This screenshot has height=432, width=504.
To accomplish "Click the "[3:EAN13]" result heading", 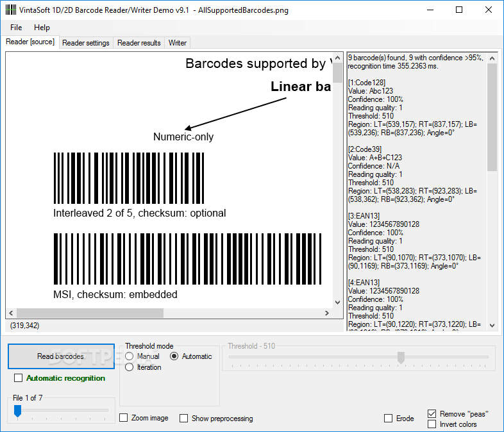I will (364, 216).
